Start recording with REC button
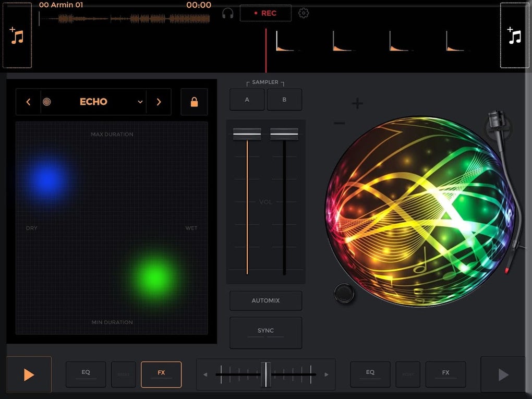532x399 pixels. click(265, 13)
